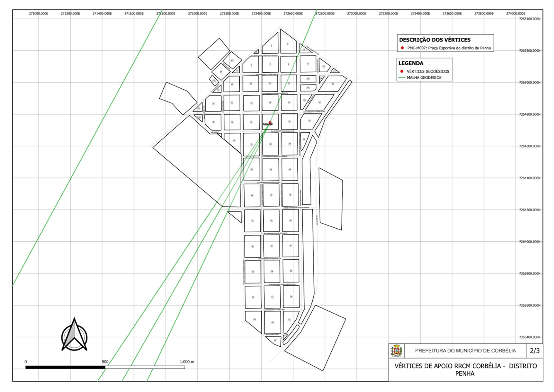Click the 1.000 m scale bar label
Image resolution: width=554 pixels, height=392 pixels.
(187, 362)
